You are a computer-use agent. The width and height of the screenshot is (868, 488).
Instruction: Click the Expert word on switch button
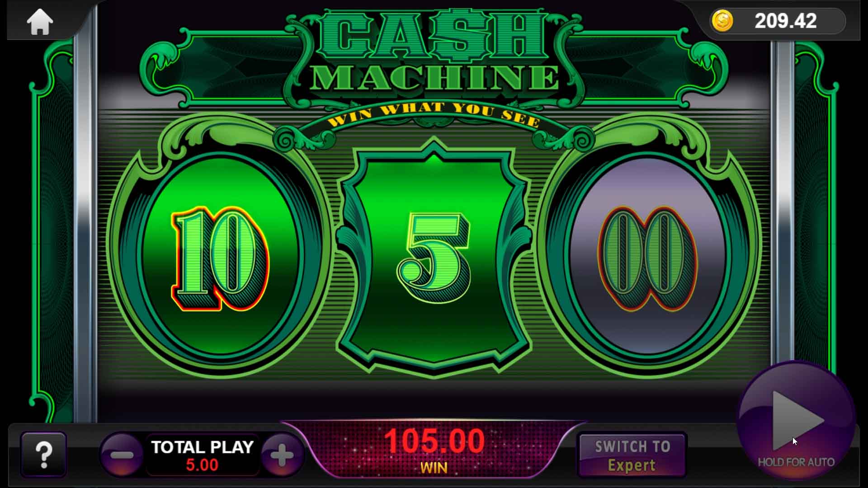(632, 465)
